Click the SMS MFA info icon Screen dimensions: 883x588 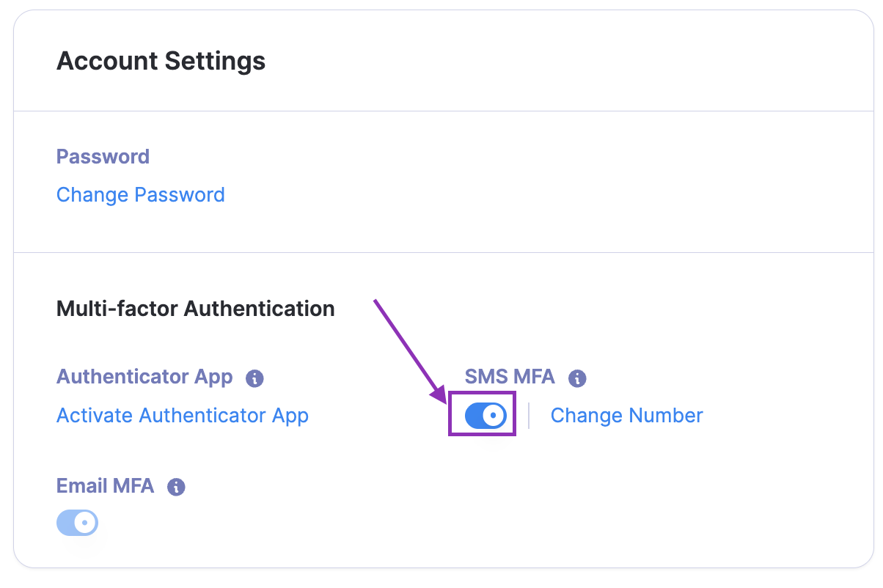578,378
